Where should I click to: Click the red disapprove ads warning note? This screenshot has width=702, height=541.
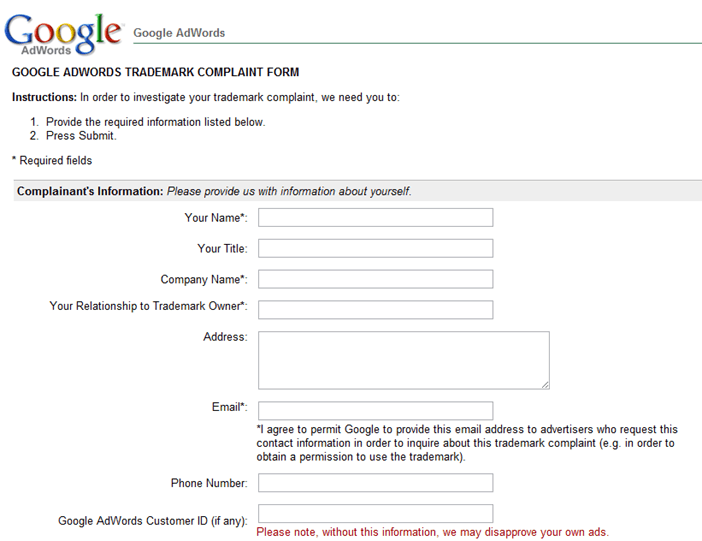tap(432, 532)
